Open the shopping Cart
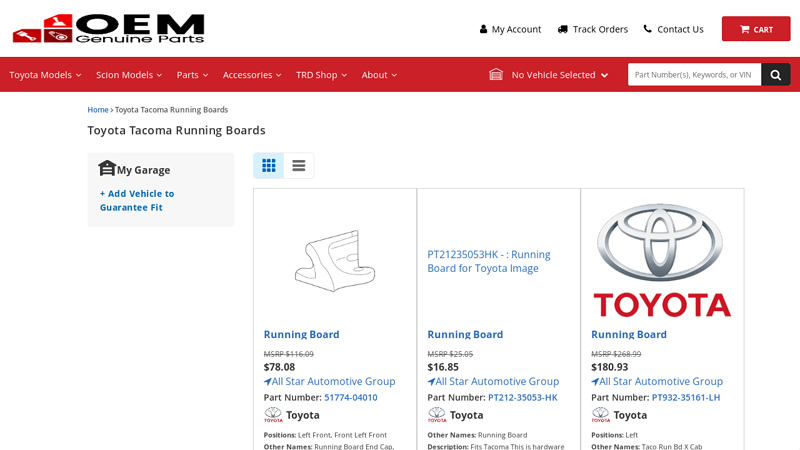Image resolution: width=800 pixels, height=450 pixels. coord(755,29)
